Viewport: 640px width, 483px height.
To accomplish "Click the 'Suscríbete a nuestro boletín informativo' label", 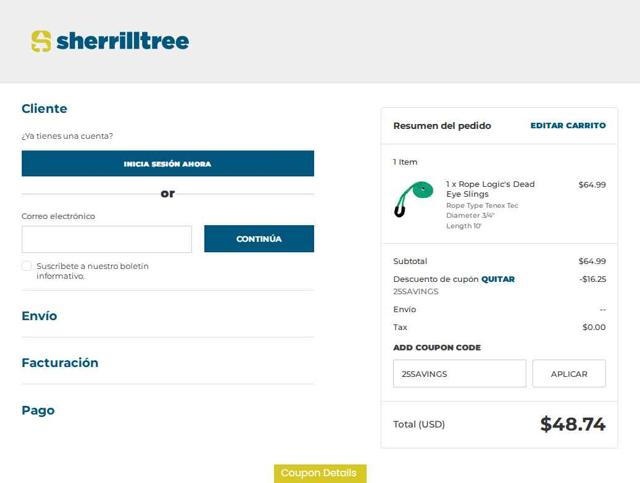I will (x=92, y=271).
